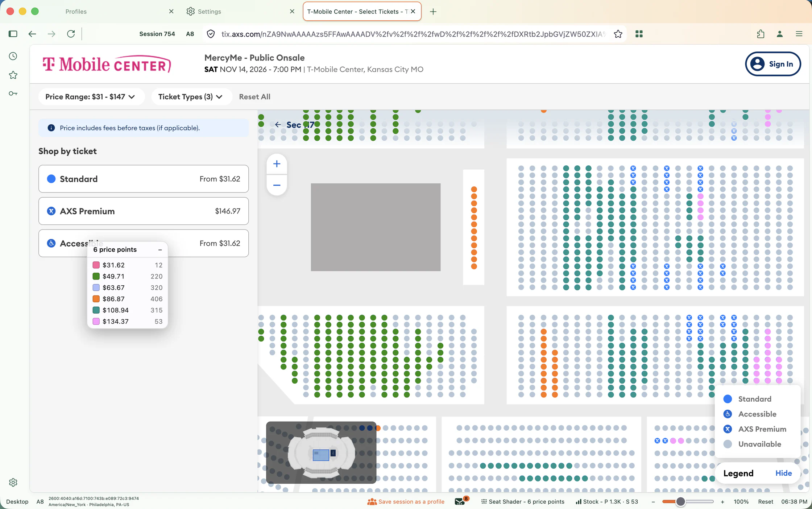Viewport: 812px width, 509px height.
Task: Collapse the 6 price points panel
Action: coord(160,250)
